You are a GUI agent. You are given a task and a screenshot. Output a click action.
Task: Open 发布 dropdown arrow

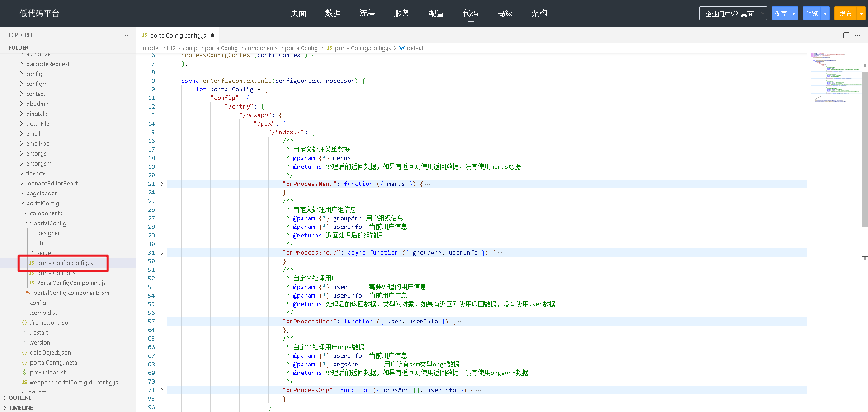coord(861,14)
